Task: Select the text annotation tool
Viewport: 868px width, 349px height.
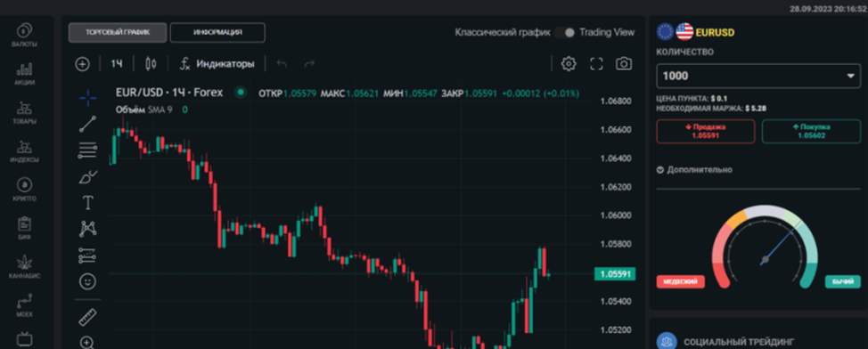Action: pos(87,203)
